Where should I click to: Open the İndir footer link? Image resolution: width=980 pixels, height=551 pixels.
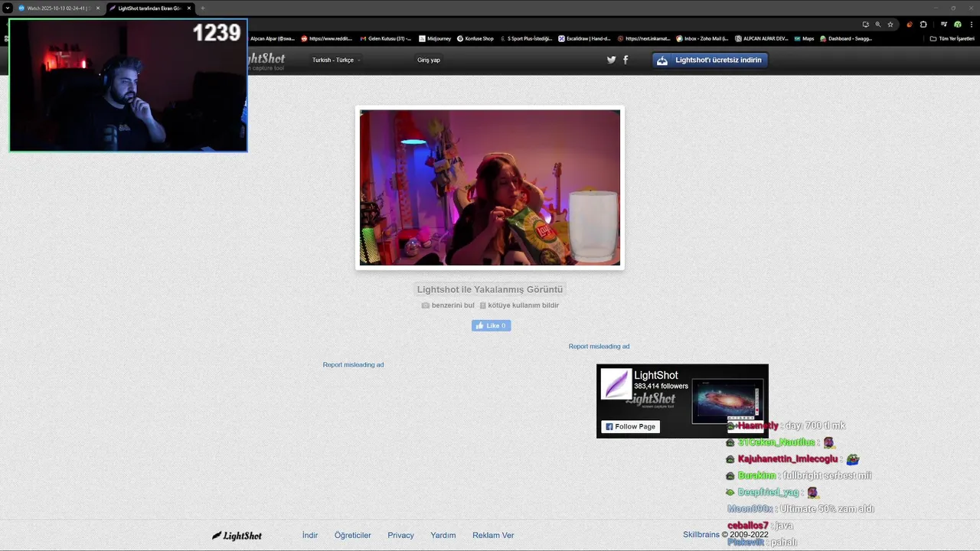tap(310, 535)
